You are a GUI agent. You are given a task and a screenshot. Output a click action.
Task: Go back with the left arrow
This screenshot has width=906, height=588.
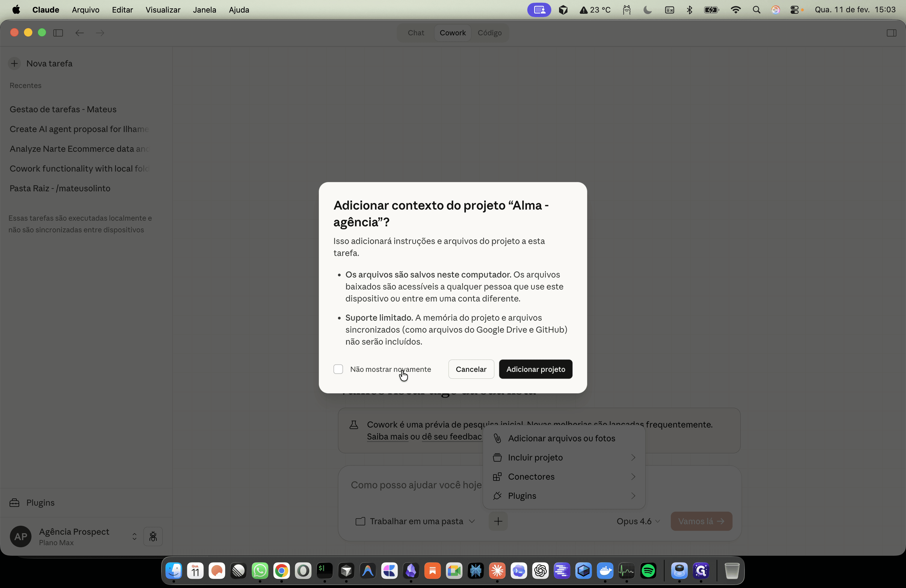pyautogui.click(x=79, y=33)
